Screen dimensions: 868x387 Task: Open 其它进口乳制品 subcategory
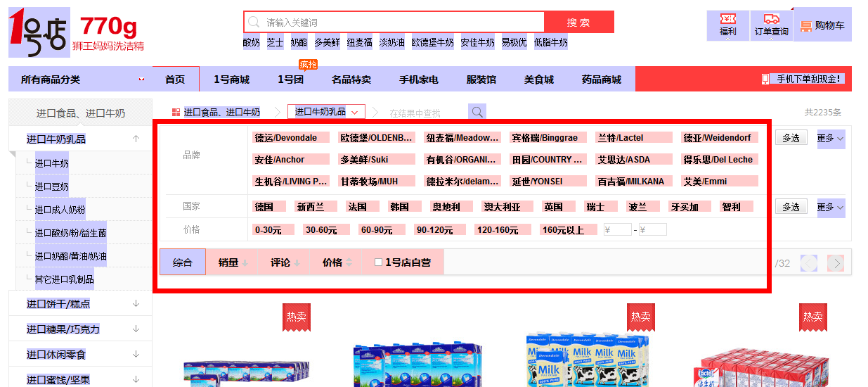click(x=64, y=279)
